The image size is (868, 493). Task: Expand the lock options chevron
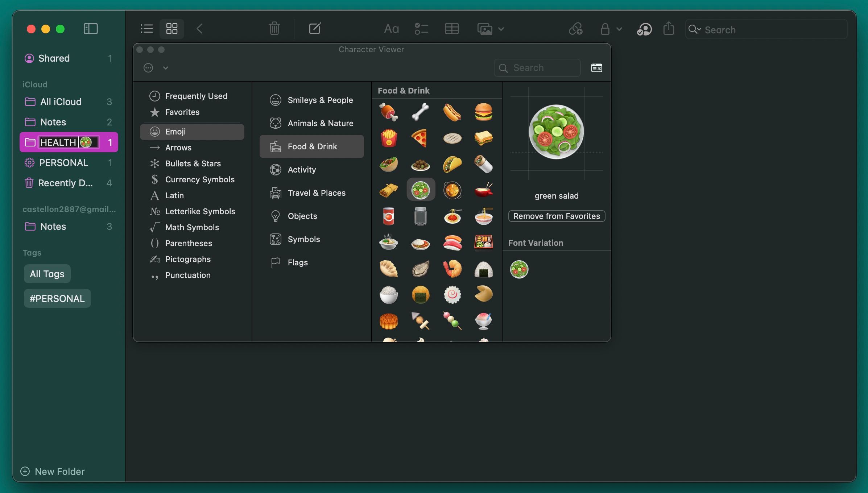[619, 29]
